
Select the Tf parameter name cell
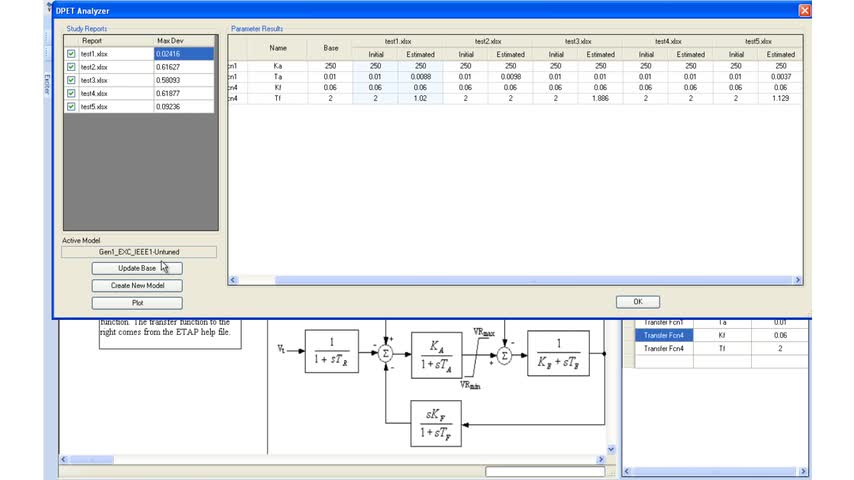[x=278, y=98]
